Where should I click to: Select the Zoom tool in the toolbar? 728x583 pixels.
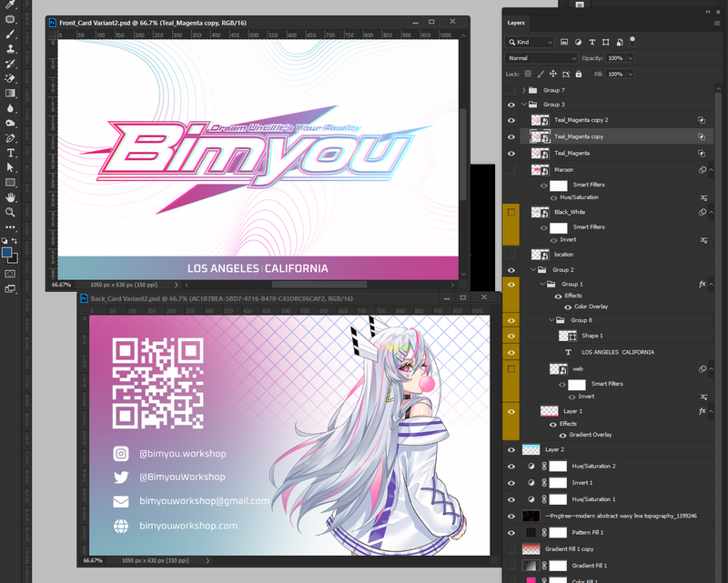tap(11, 212)
